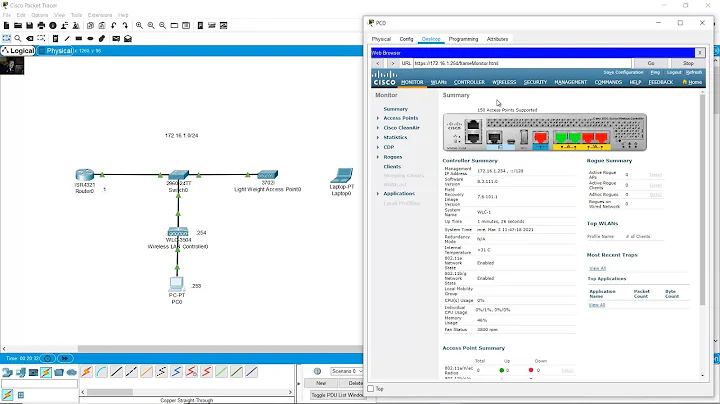Open the CONTROLLER menu in WLC page

coord(469,82)
